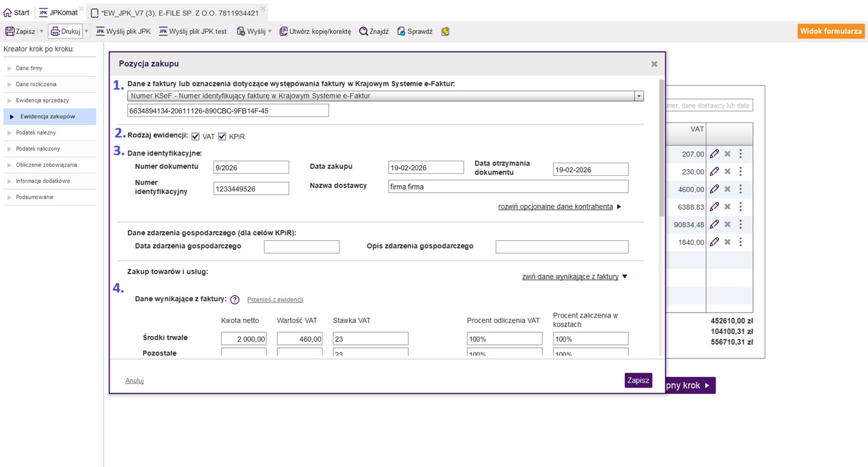Delete the row with VAT 4600,00
This screenshot has height=467, width=868.
(x=727, y=189)
